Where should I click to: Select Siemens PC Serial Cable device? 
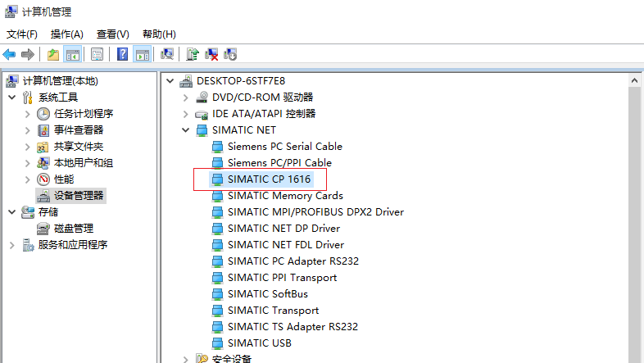coord(285,147)
